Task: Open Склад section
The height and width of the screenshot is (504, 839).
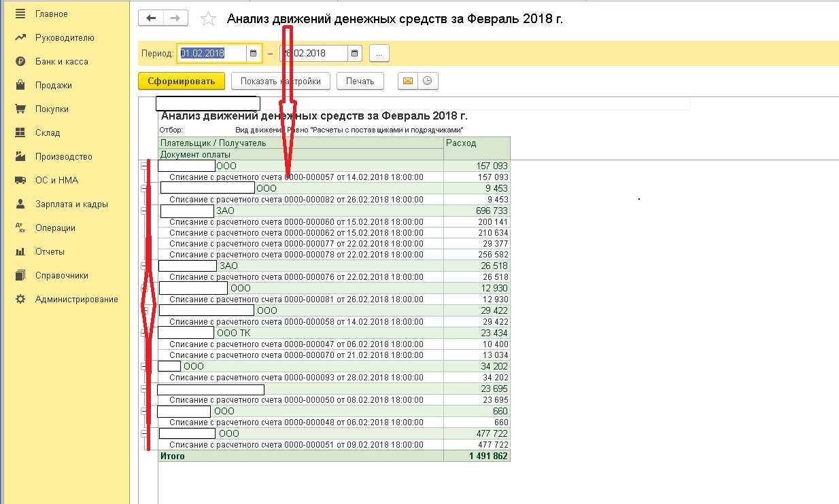Action: [48, 132]
